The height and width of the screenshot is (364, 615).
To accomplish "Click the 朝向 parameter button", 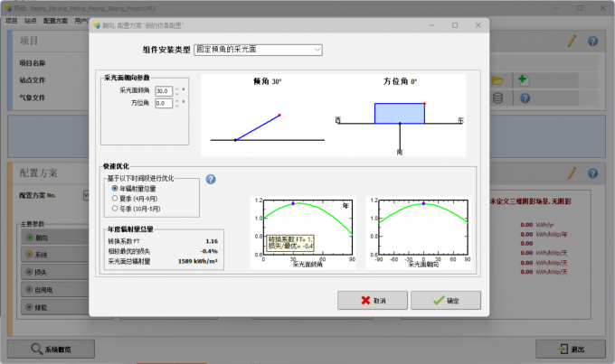I will (x=55, y=238).
